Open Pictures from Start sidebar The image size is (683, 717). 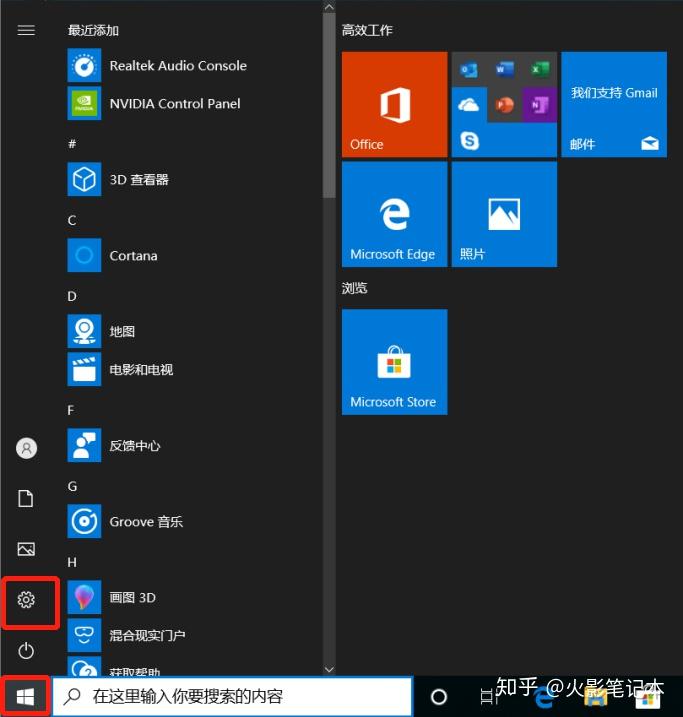(x=26, y=549)
